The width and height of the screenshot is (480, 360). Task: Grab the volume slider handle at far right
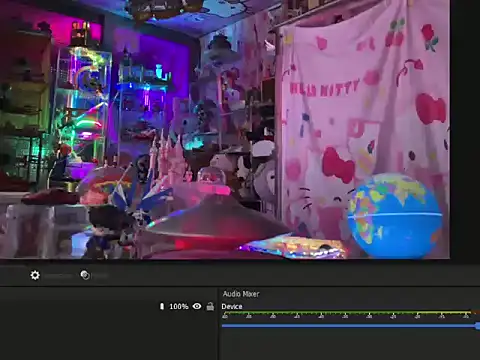pos(478,326)
